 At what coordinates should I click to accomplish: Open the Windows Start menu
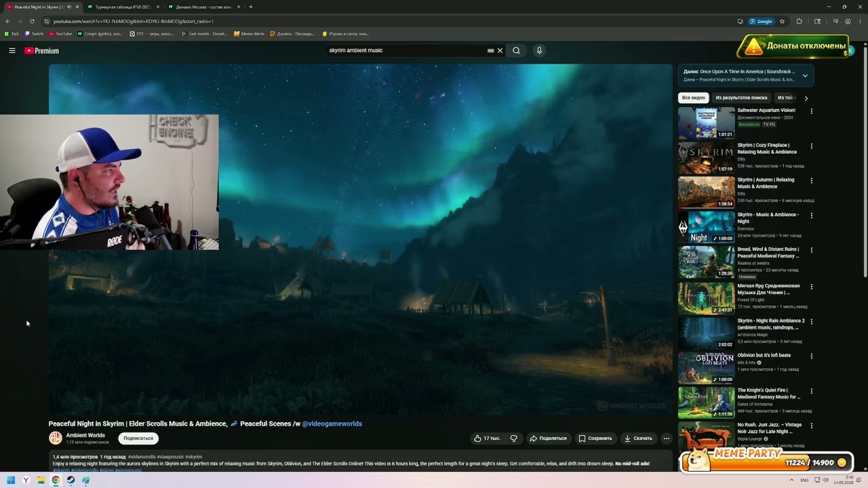[x=11, y=481]
